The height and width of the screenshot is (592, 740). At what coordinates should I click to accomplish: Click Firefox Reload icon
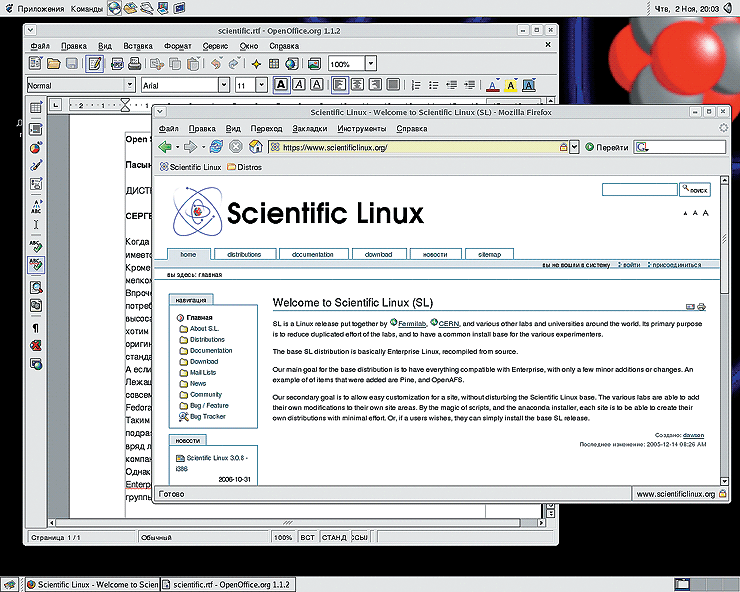coord(216,147)
